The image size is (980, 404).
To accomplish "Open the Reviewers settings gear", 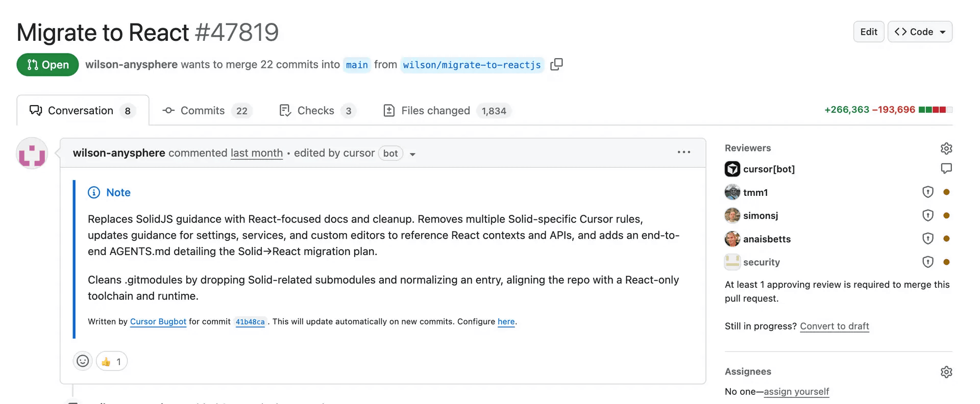I will (946, 148).
